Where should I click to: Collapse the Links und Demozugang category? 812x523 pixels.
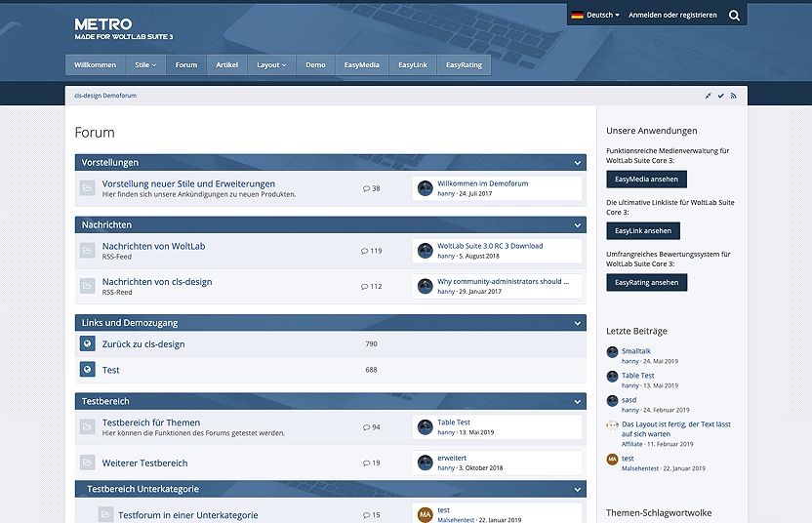tap(578, 323)
